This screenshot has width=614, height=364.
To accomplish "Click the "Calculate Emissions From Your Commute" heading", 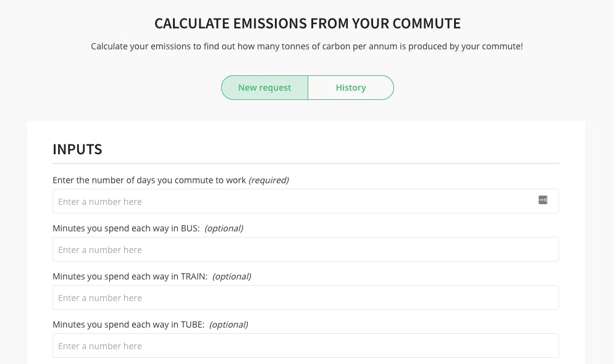I will tap(307, 24).
